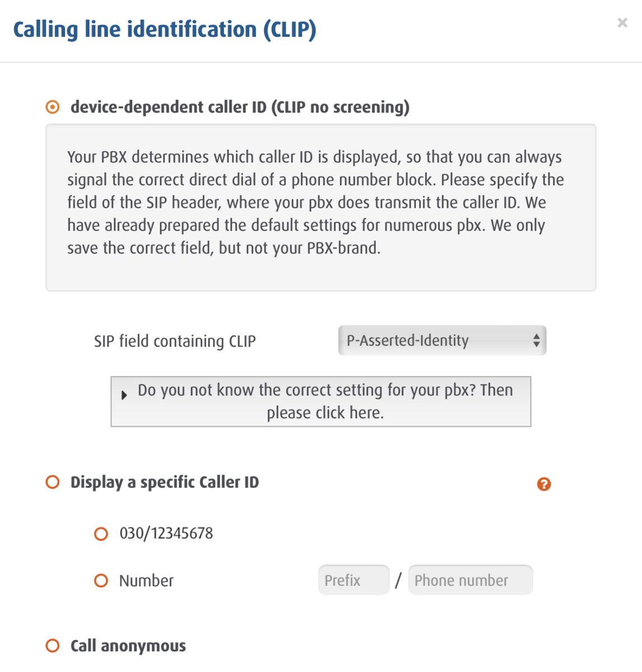This screenshot has height=672, width=642.
Task: Click the 'device-dependent caller ID' heading text
Action: coord(240,107)
